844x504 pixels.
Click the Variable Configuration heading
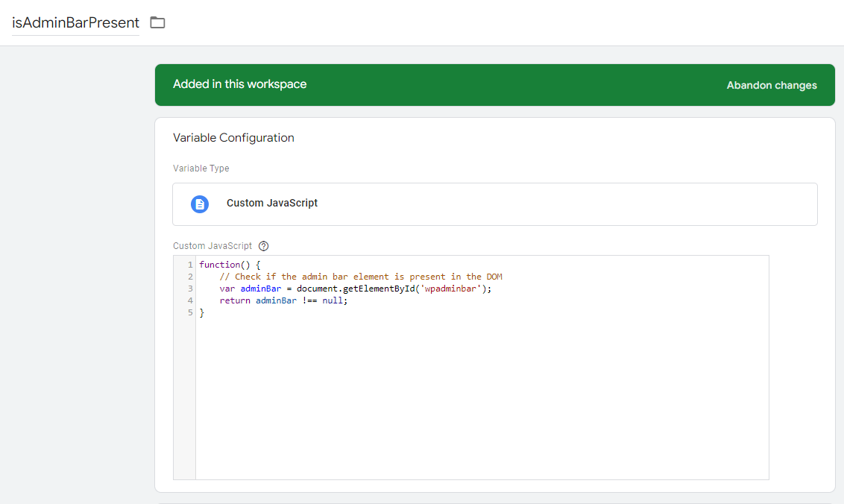click(233, 138)
